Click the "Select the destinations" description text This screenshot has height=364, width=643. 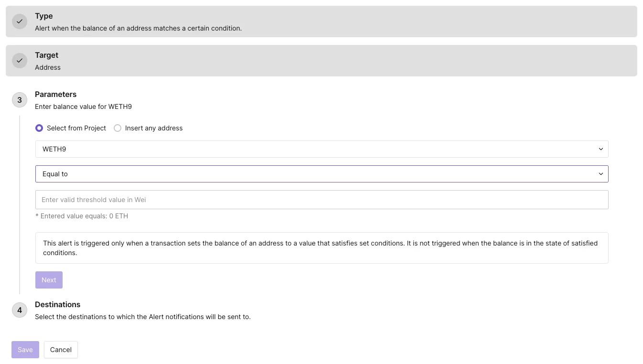coord(143,317)
